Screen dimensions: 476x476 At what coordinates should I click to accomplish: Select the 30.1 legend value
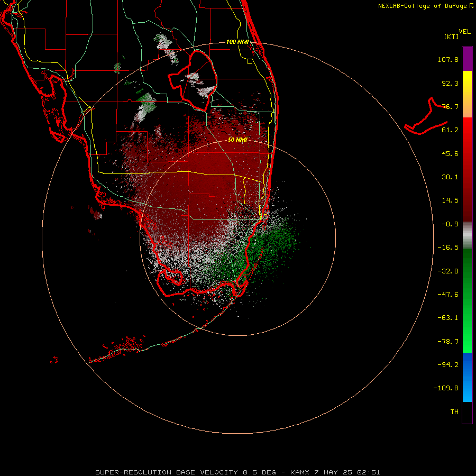point(450,177)
